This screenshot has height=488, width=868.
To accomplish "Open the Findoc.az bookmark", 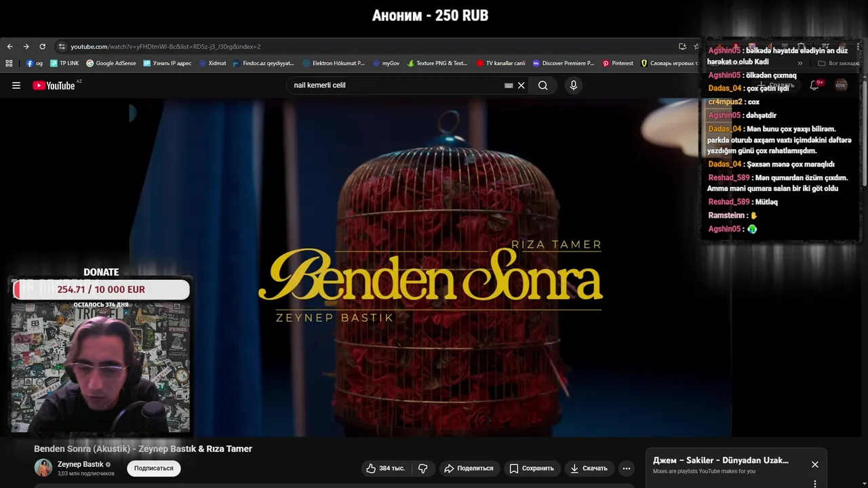I will (264, 63).
